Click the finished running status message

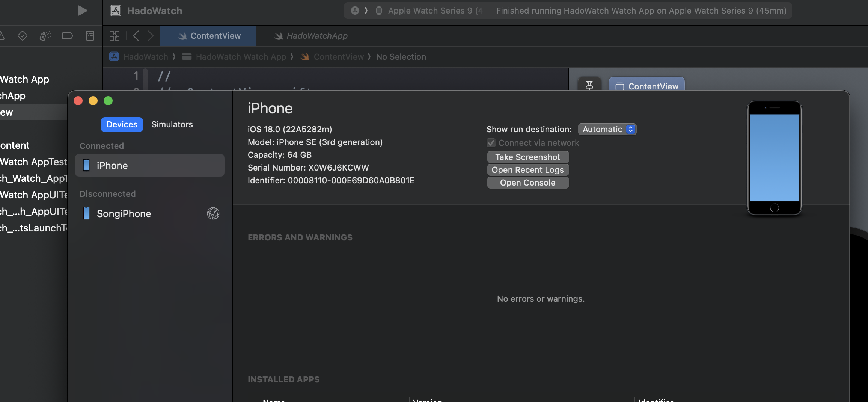pyautogui.click(x=641, y=11)
